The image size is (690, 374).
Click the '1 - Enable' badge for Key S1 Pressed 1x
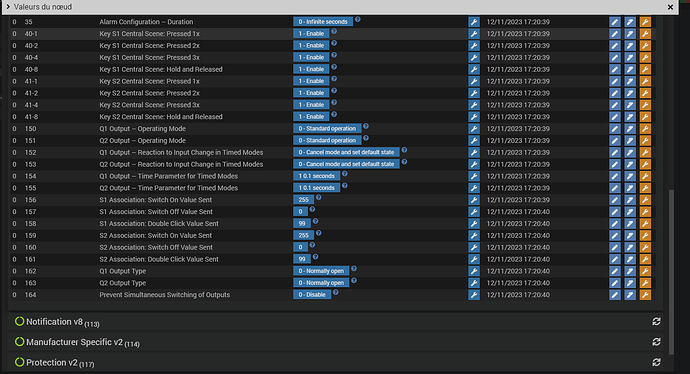[x=311, y=33]
